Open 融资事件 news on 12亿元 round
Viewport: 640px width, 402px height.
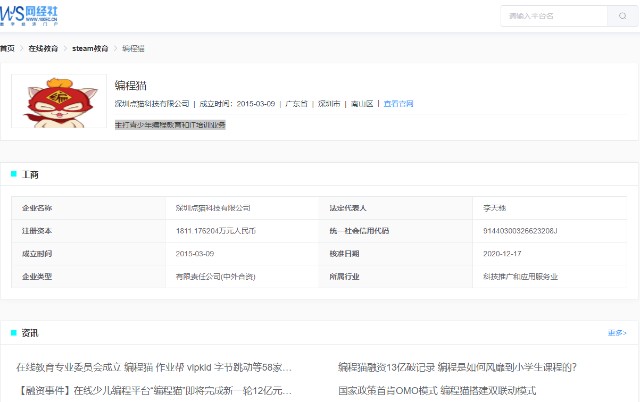click(154, 391)
